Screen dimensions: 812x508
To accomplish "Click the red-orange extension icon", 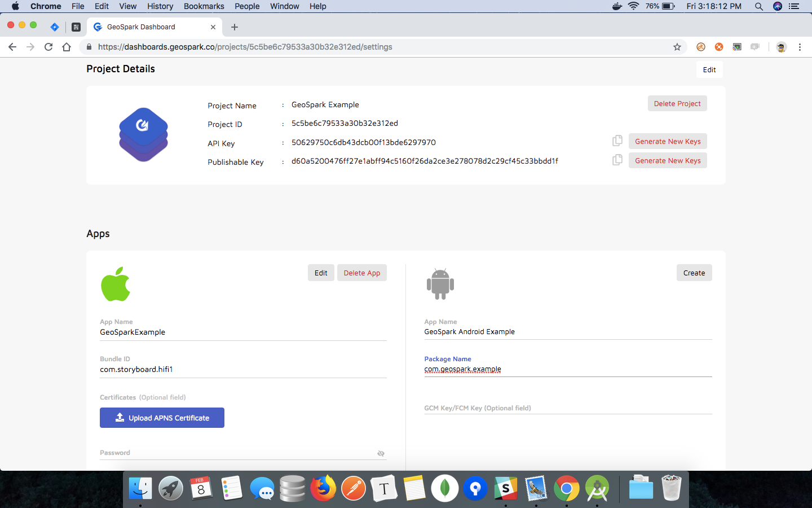I will click(x=719, y=47).
